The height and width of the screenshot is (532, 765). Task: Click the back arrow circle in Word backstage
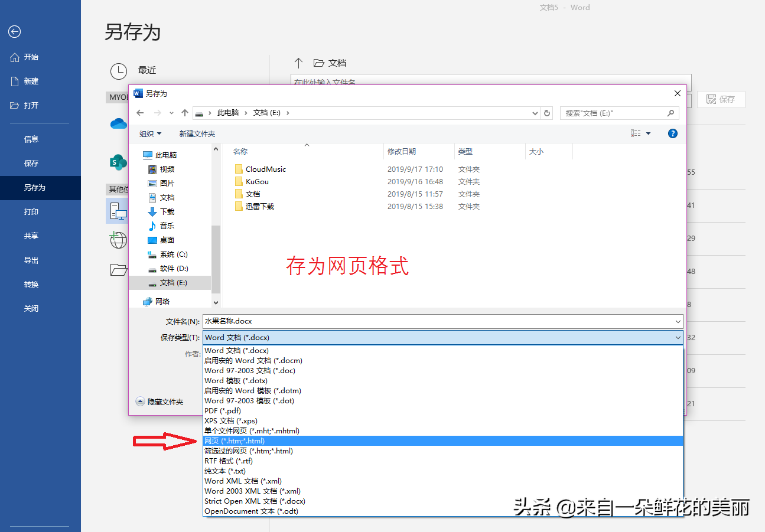15,32
